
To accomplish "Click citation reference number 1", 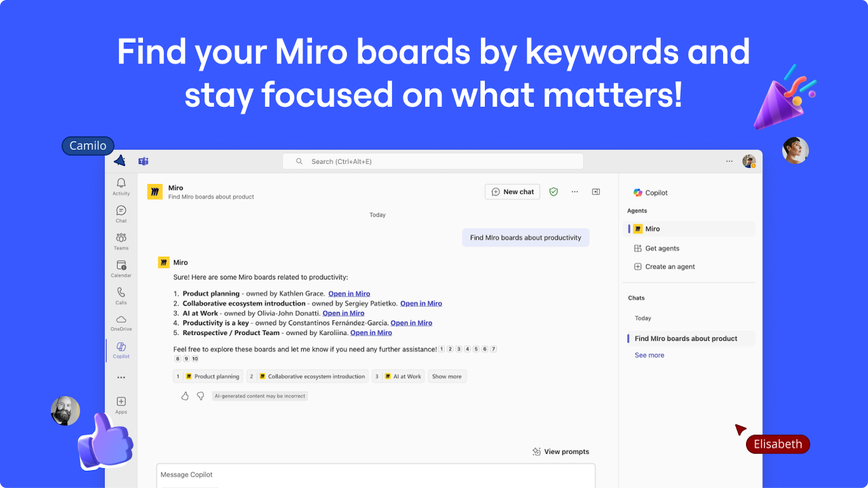I will point(442,349).
